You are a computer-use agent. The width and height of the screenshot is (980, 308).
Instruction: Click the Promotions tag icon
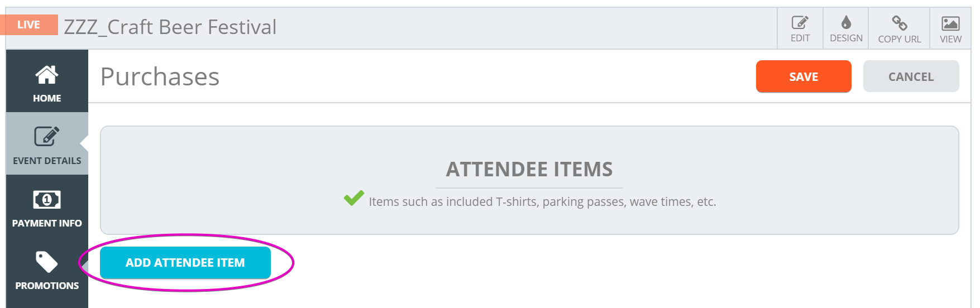(x=47, y=262)
